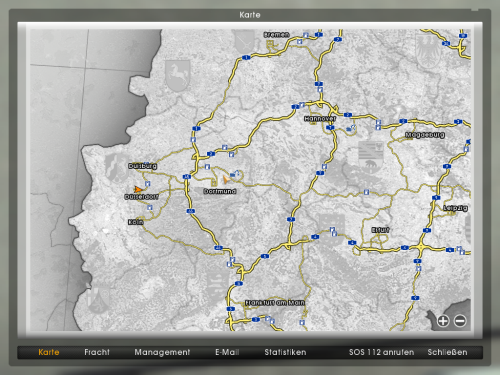This screenshot has width=500, height=375.
Task: Click Schließen to close the map
Action: coord(447,352)
